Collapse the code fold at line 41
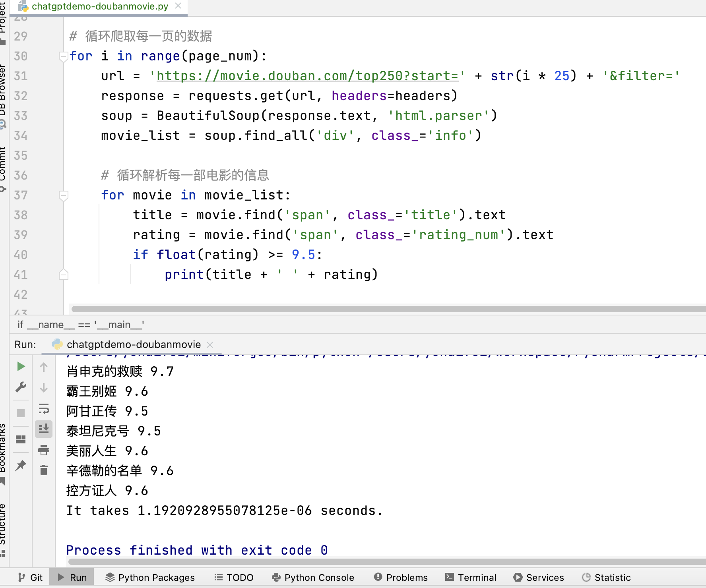Viewport: 706px width, 588px height. click(x=64, y=274)
